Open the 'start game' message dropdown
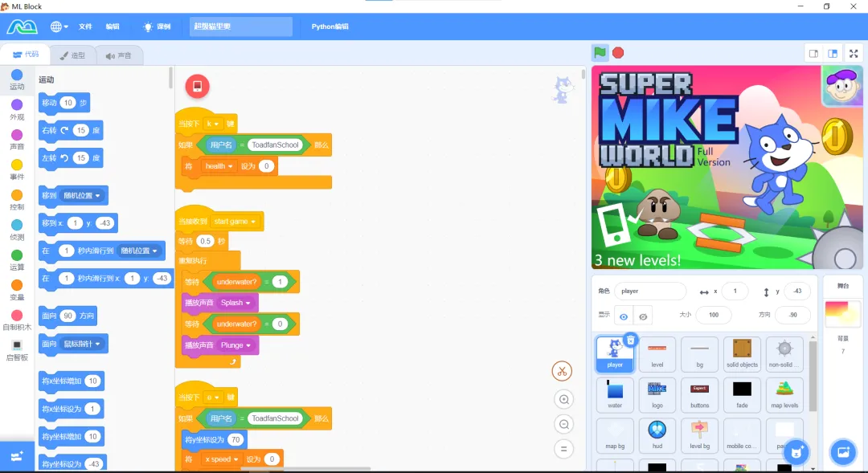 pos(235,222)
